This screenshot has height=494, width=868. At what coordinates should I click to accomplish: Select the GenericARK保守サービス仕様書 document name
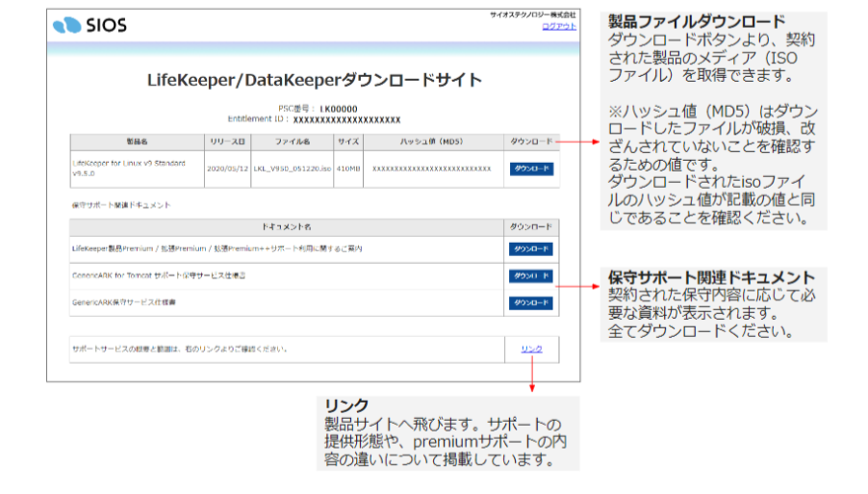(124, 302)
